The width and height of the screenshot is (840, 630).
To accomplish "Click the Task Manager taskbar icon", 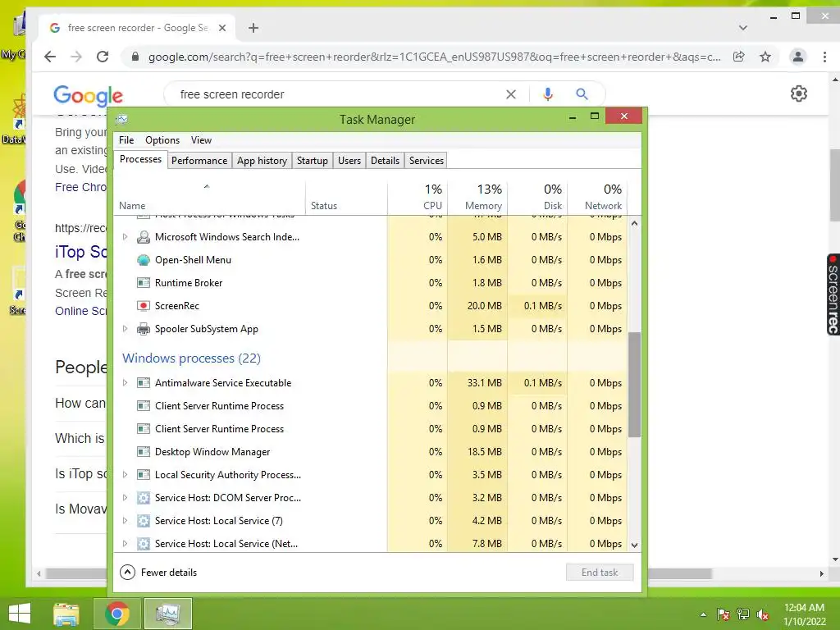I will (167, 614).
